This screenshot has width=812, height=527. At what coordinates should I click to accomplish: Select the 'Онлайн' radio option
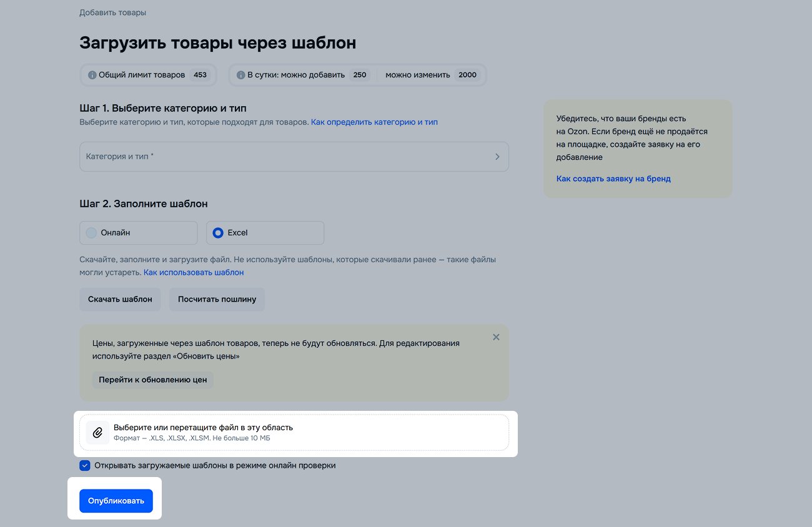pos(92,233)
